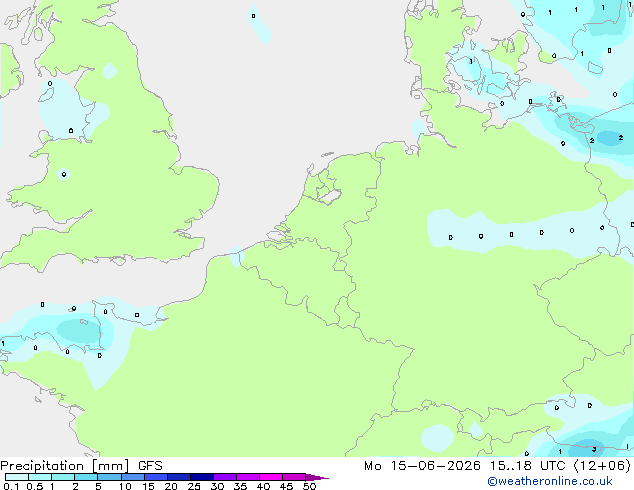Click the 25–30 mm dark navy swatch
The image size is (634, 490).
pyautogui.click(x=202, y=477)
